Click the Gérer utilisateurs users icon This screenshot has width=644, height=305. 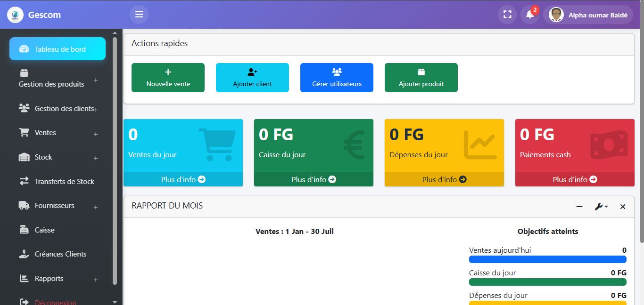click(x=337, y=72)
